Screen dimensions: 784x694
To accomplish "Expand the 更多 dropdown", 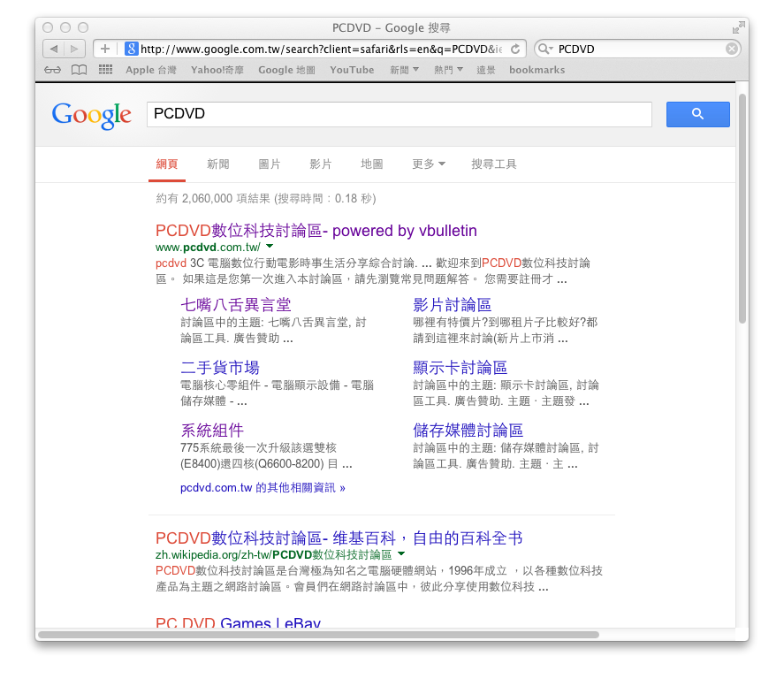I will [x=429, y=164].
